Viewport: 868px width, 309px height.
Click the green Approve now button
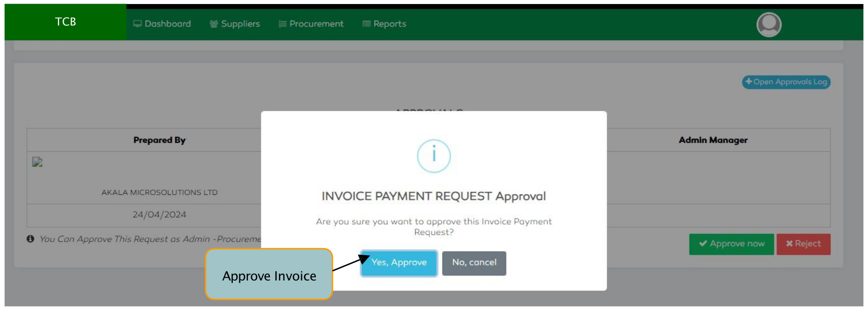(x=731, y=244)
